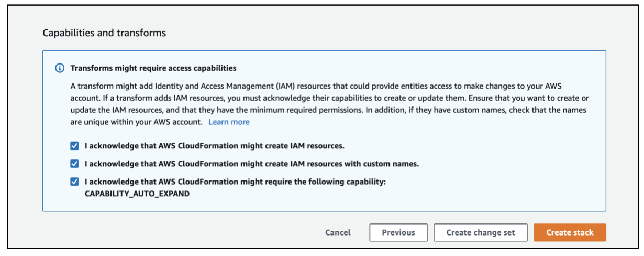Click the info icon beside Transforms heading
Image resolution: width=644 pixels, height=256 pixels.
[x=59, y=68]
